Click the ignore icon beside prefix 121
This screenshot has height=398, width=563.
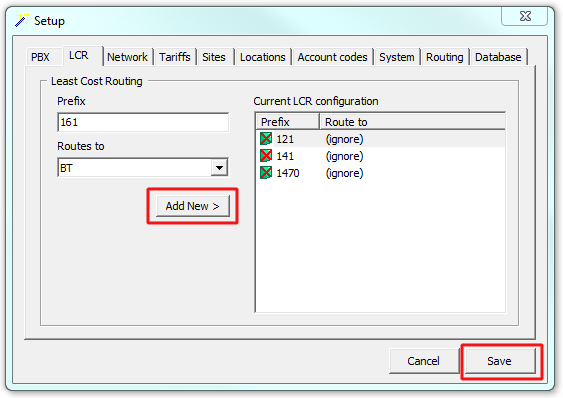266,139
